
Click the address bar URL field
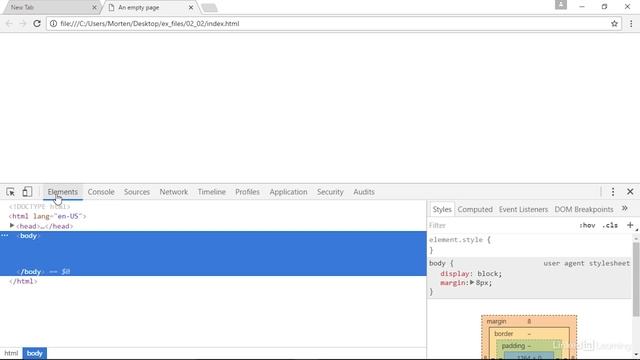[x=333, y=24]
